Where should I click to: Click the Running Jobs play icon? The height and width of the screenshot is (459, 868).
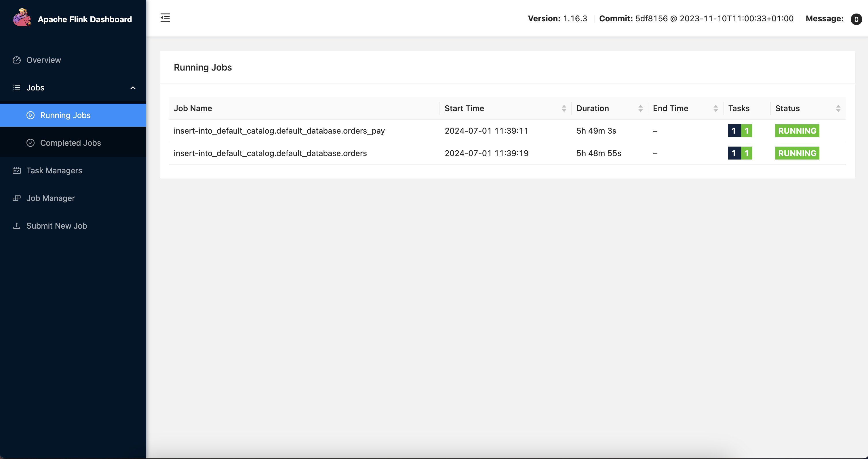coord(30,115)
